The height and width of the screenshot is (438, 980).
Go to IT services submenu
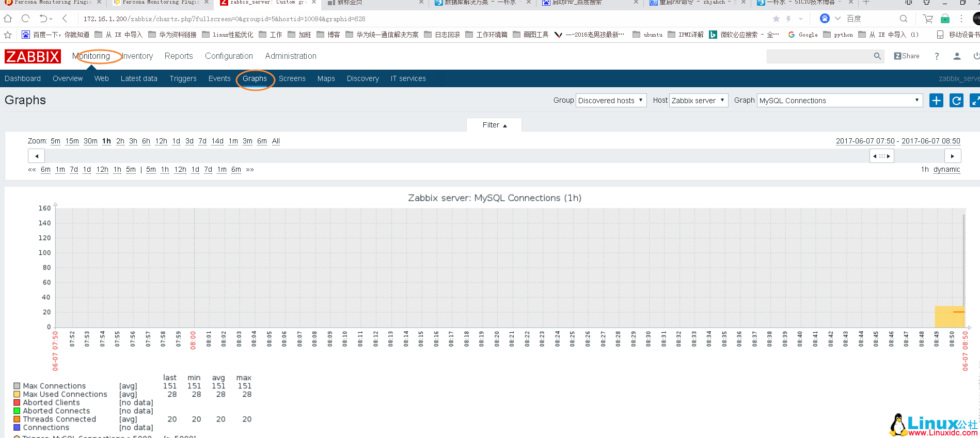(408, 78)
